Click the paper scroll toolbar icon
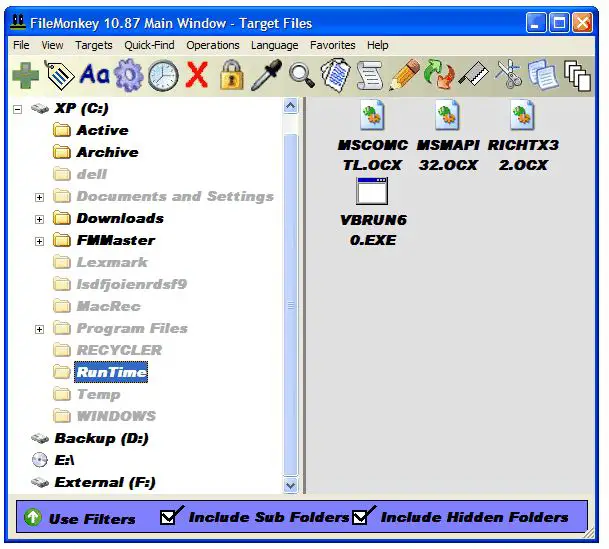The width and height of the screenshot is (609, 549). (370, 75)
